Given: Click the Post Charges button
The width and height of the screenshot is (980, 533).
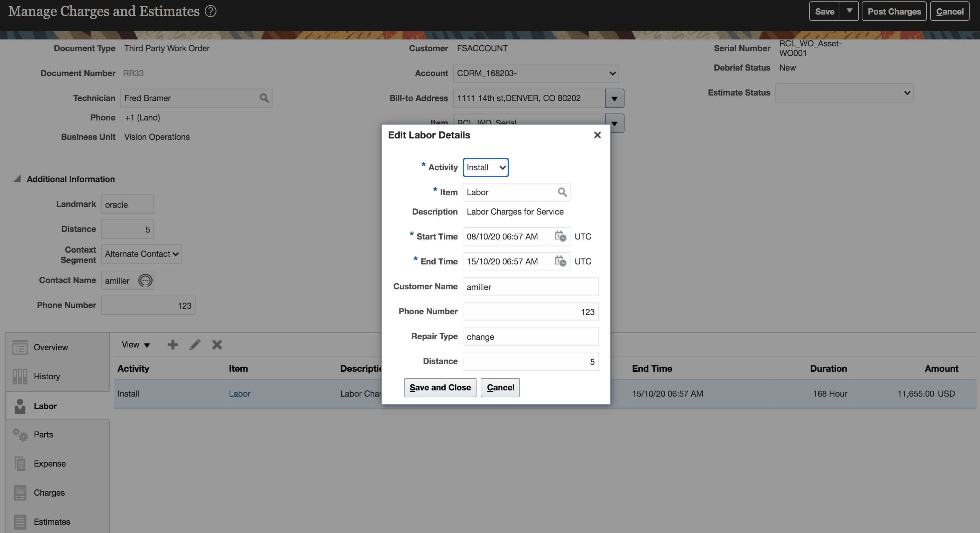Looking at the screenshot, I should pyautogui.click(x=894, y=11).
